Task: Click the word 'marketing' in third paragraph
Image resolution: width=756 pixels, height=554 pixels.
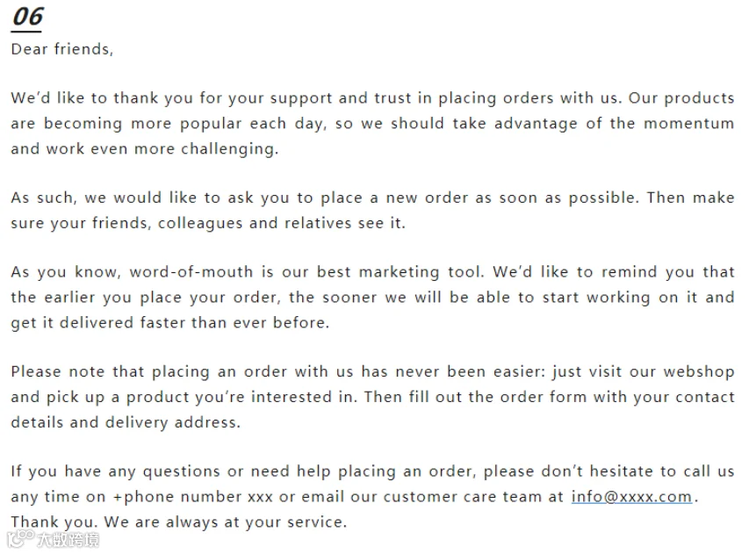Action: coord(400,272)
